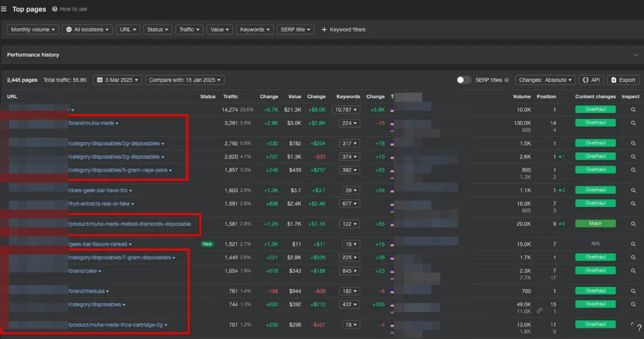Open /product/muha-meds-melted-diamonds-disposable link
The height and width of the screenshot is (339, 644).
pyautogui.click(x=130, y=224)
